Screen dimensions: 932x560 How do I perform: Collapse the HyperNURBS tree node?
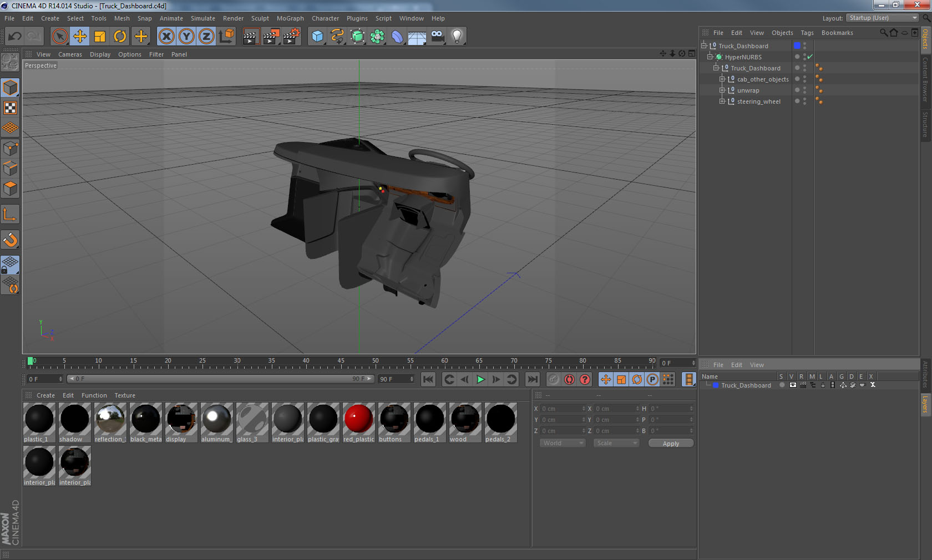pyautogui.click(x=710, y=57)
